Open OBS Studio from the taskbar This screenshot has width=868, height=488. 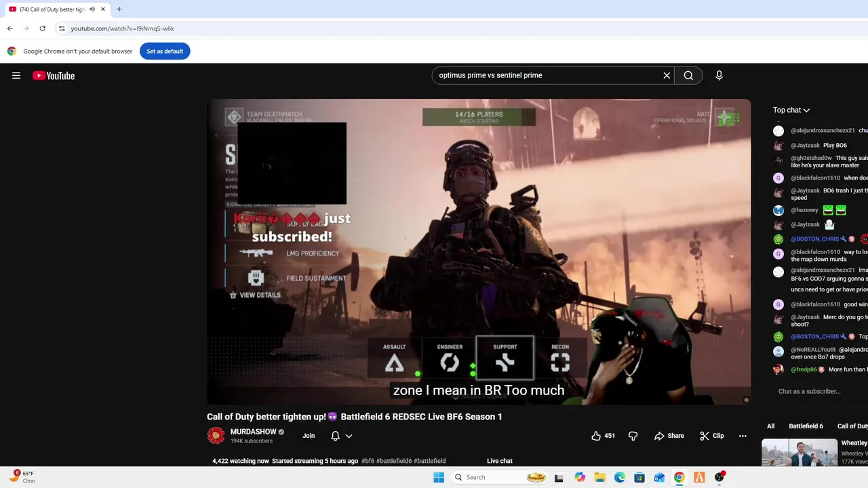coord(719,477)
